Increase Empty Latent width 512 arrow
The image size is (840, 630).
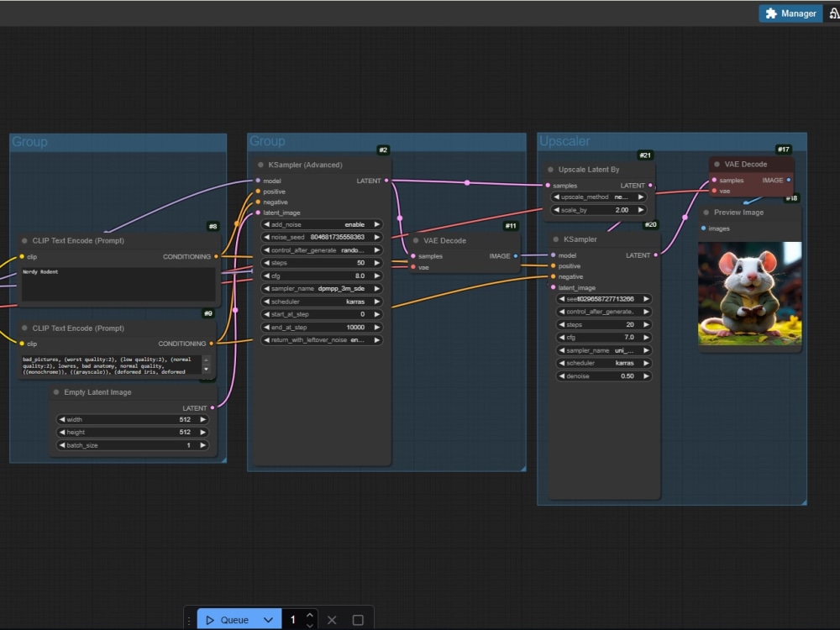(x=202, y=419)
